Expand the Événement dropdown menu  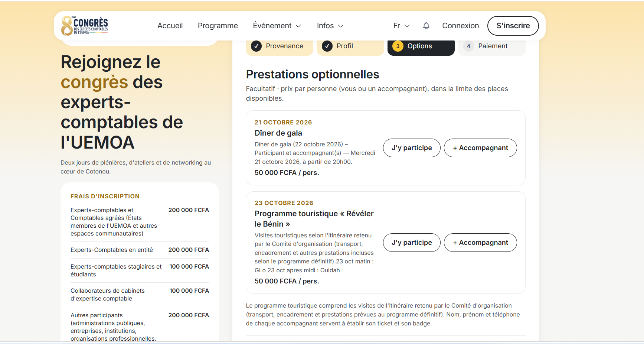277,26
